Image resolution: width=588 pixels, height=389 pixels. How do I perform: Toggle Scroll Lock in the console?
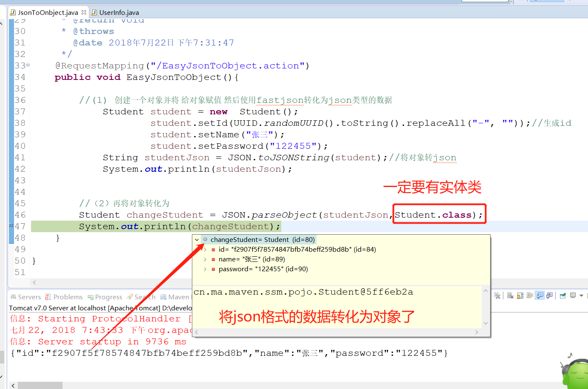[520, 295]
